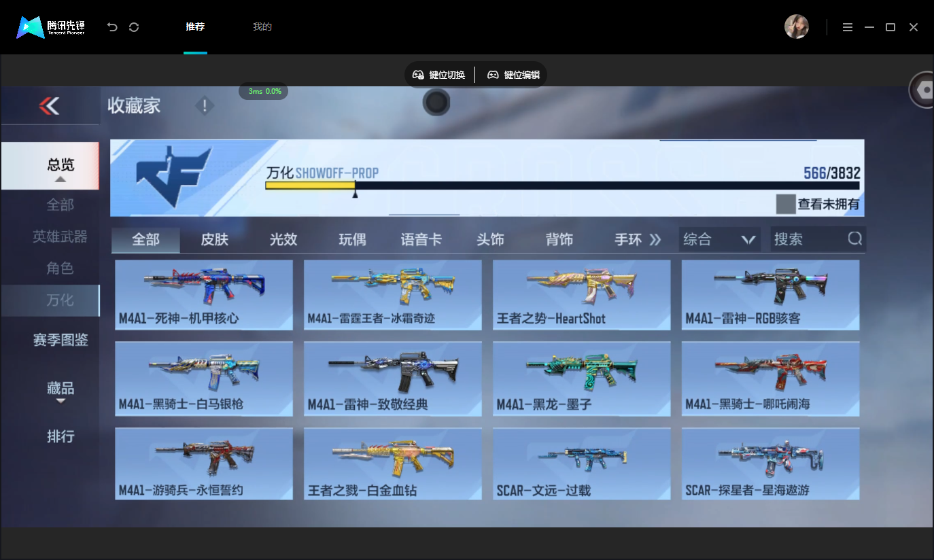The width and height of the screenshot is (934, 560).
Task: Select the 皮肤 category tab
Action: point(215,240)
